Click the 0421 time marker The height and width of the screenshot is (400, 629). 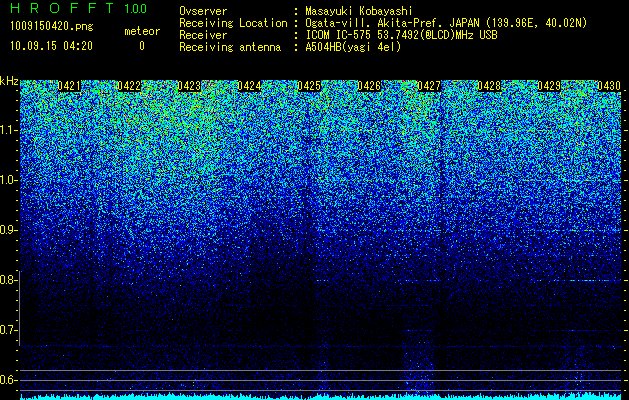[69, 85]
